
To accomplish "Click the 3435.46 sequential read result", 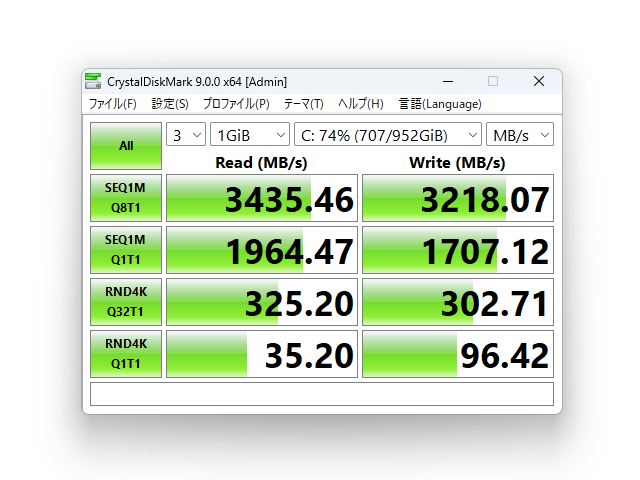I will point(262,198).
